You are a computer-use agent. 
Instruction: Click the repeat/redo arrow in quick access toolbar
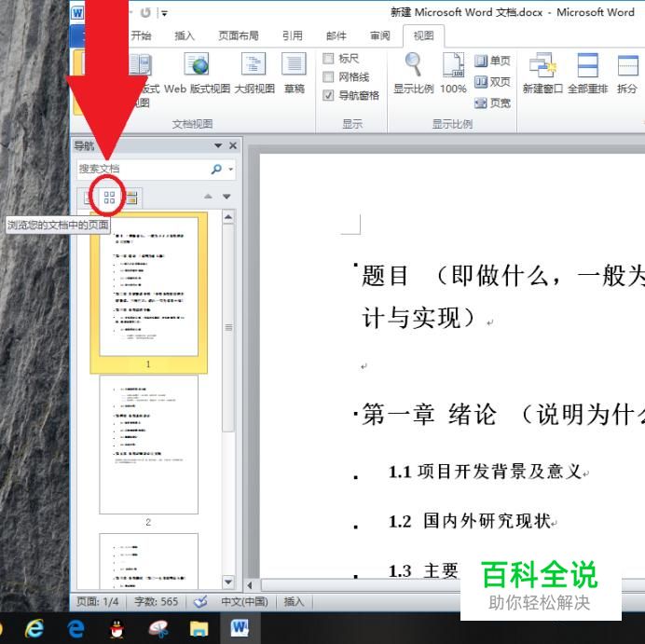coord(145,13)
